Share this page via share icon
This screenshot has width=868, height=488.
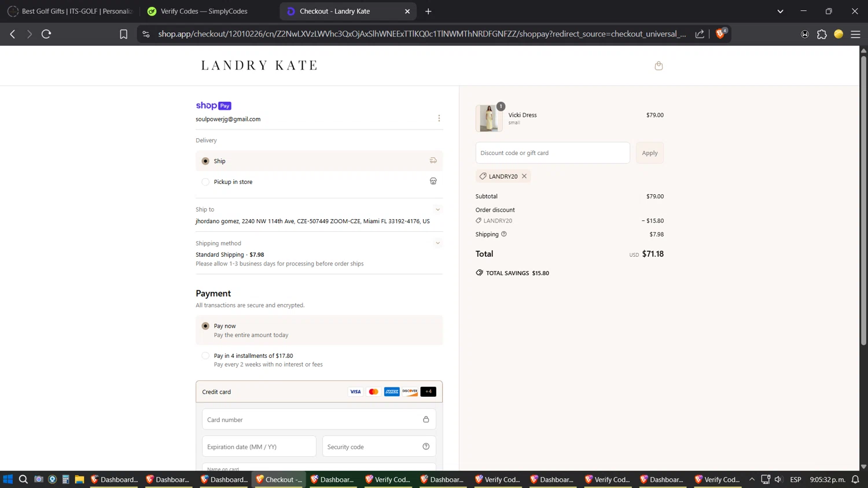tap(700, 34)
